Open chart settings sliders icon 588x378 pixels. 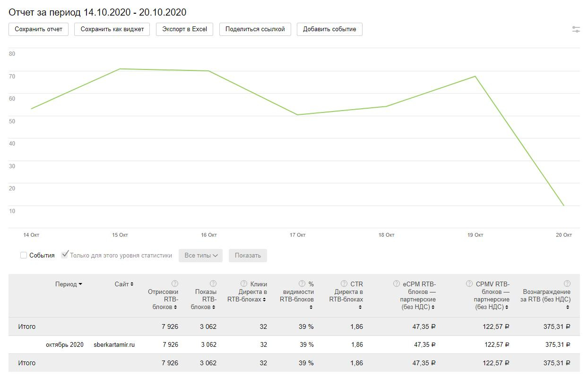point(576,29)
